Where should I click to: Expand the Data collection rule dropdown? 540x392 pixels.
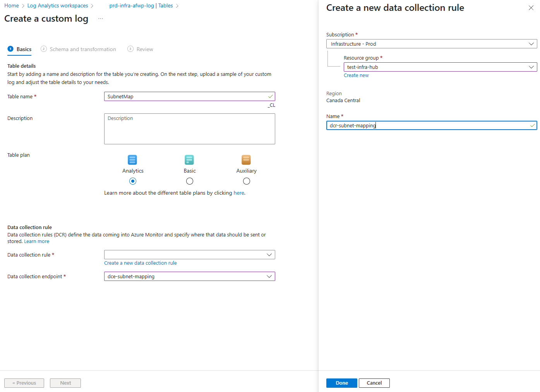point(189,255)
